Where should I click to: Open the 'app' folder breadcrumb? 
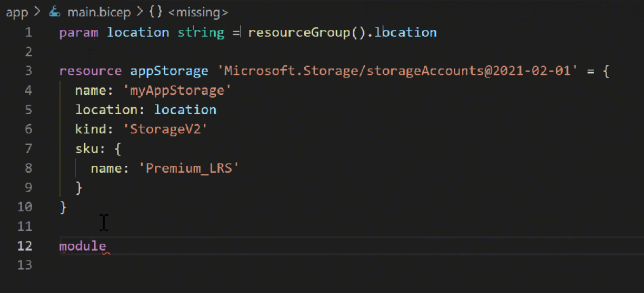click(17, 12)
